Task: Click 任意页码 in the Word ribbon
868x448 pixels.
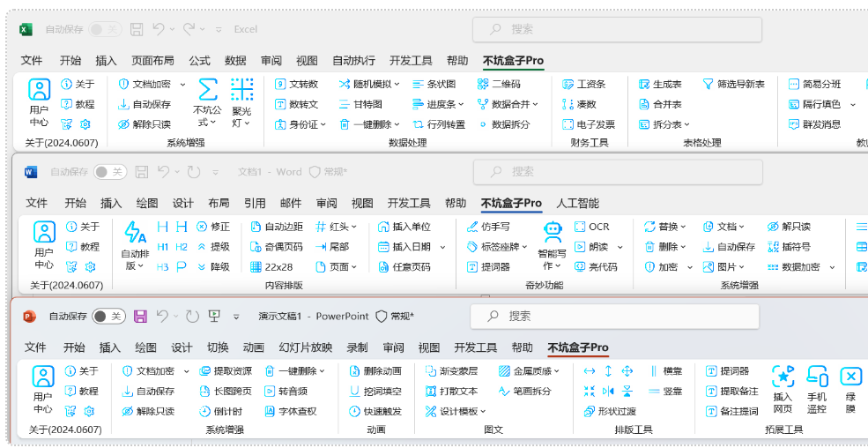Action: (404, 267)
